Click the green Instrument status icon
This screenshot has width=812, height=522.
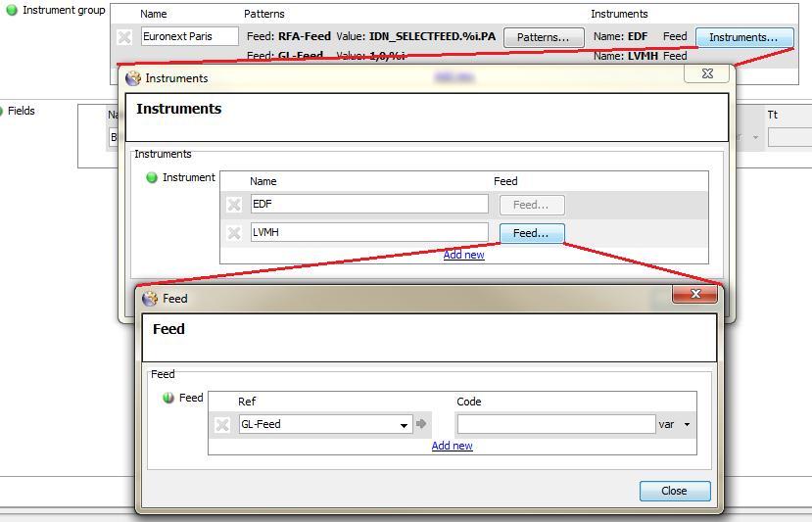tap(152, 178)
